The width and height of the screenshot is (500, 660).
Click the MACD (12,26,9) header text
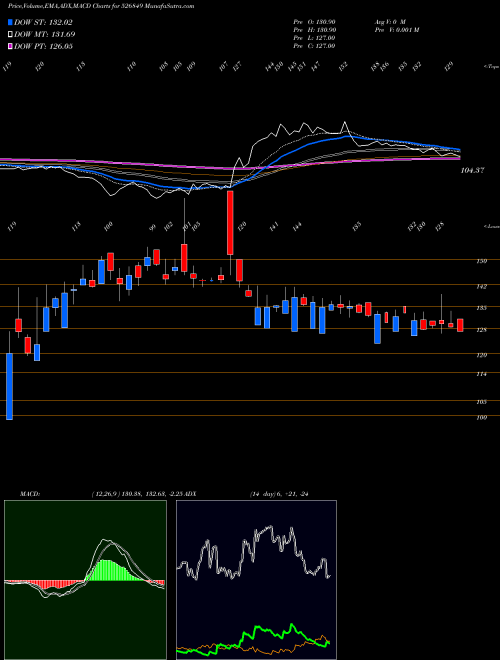(100, 494)
